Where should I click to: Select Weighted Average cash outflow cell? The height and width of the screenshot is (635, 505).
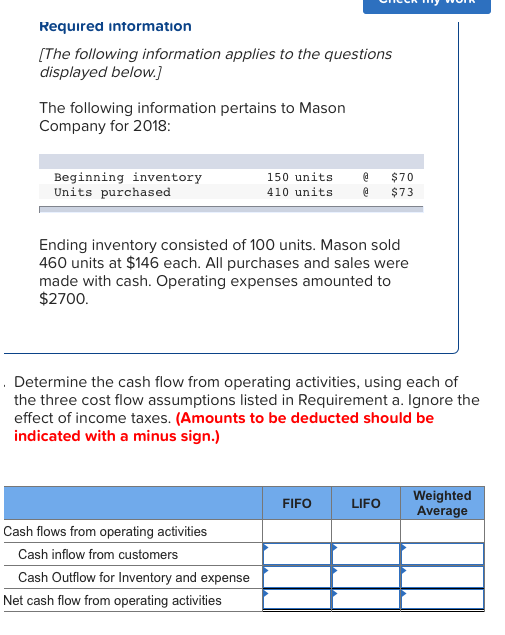[442, 577]
